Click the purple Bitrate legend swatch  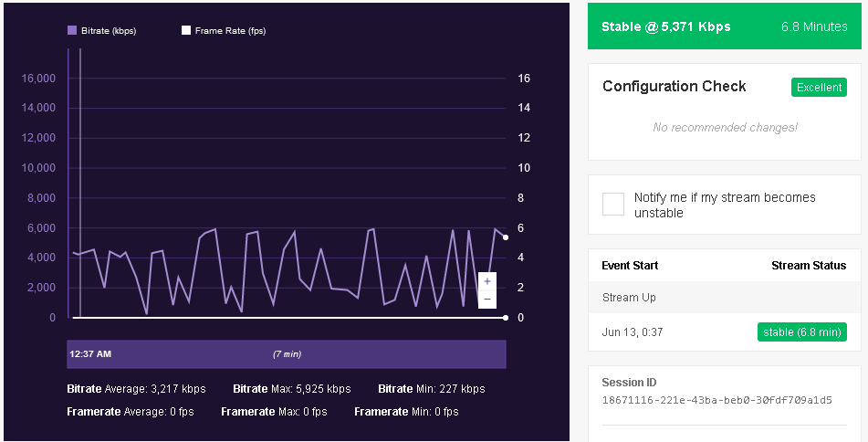(72, 30)
